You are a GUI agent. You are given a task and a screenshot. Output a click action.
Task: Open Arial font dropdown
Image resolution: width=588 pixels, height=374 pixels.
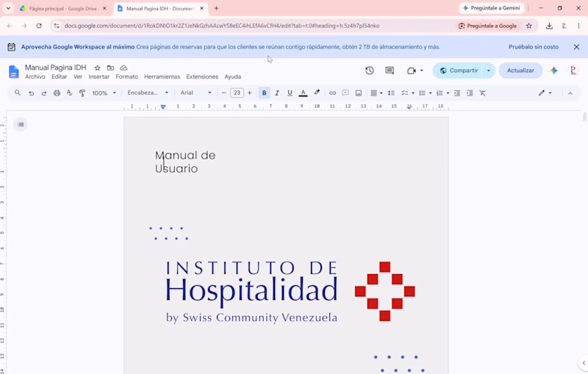(196, 93)
